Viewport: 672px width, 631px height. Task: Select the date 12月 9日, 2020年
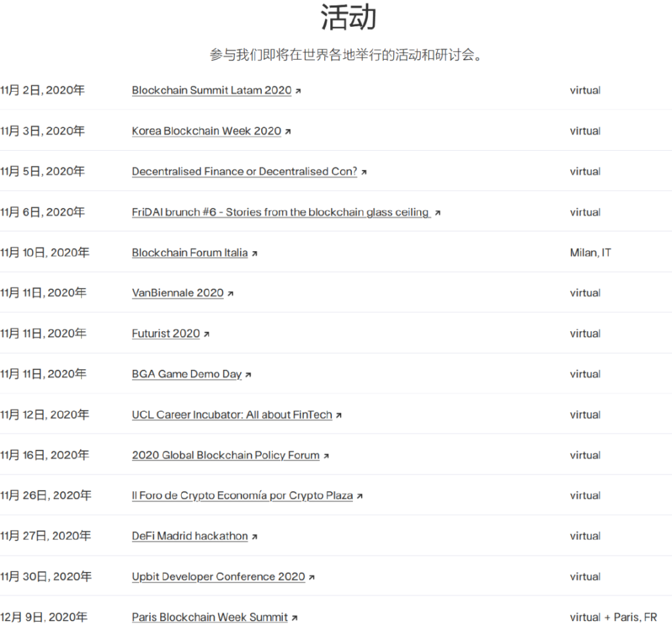click(x=44, y=617)
